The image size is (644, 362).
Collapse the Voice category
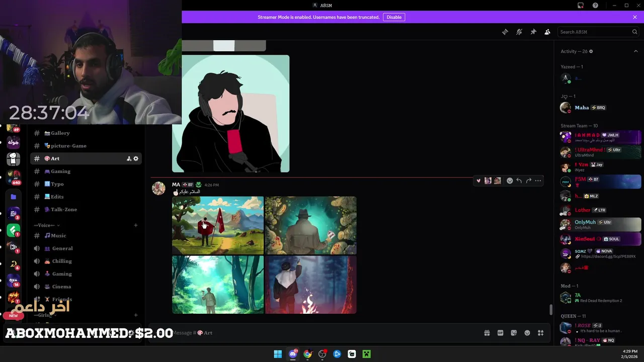47,225
